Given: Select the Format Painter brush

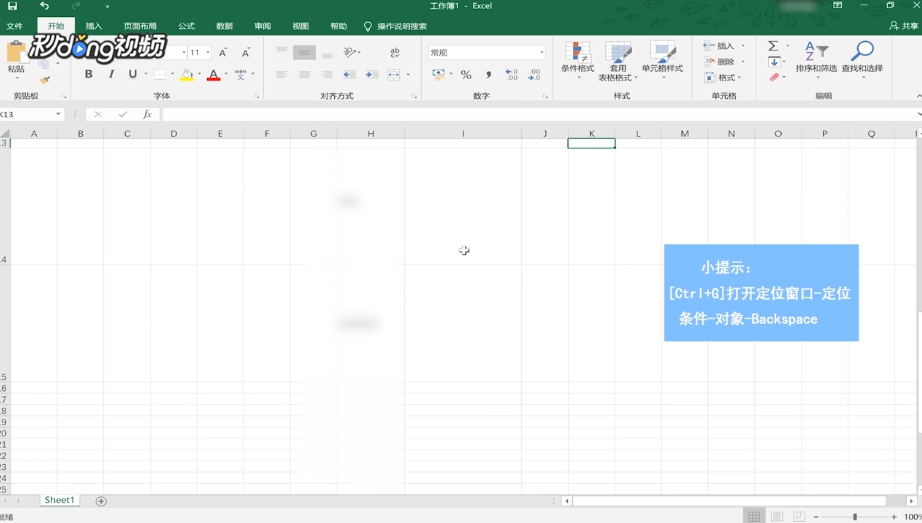Looking at the screenshot, I should (45, 79).
